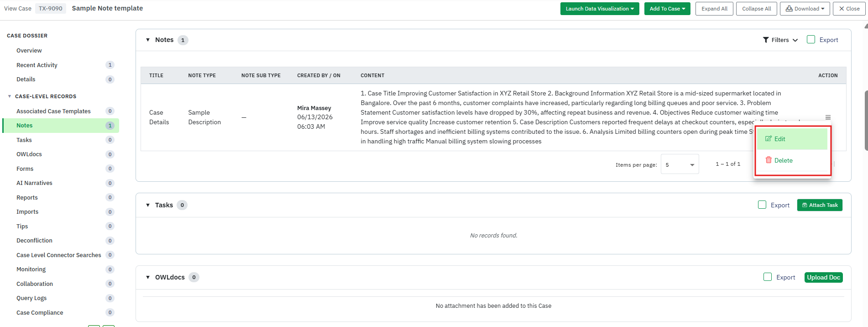
Task: Select Edit from the action menu
Action: (792, 139)
